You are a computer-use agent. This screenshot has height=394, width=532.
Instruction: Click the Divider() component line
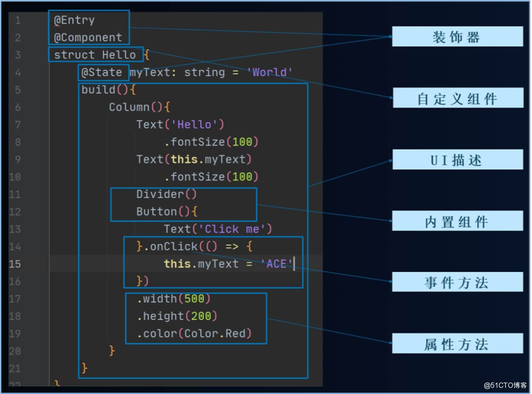coord(166,195)
